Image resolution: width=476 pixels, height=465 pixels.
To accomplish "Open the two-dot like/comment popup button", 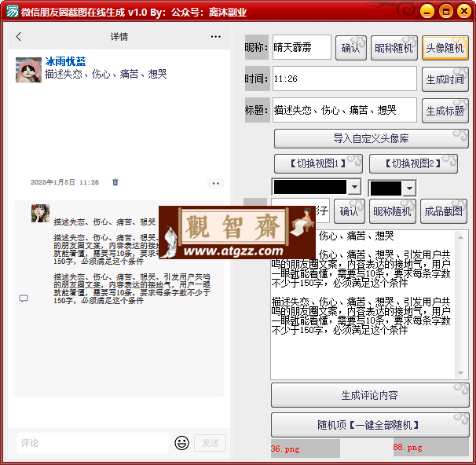I will (215, 183).
